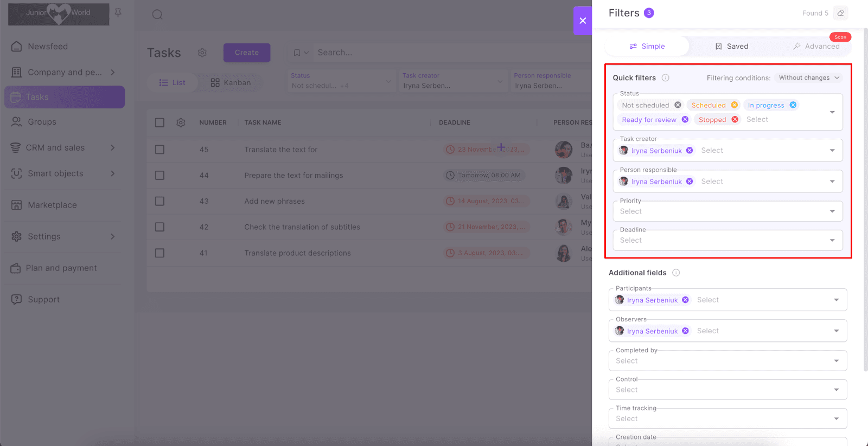Image resolution: width=868 pixels, height=446 pixels.
Task: Remove the Stopped status chip
Action: pyautogui.click(x=735, y=120)
